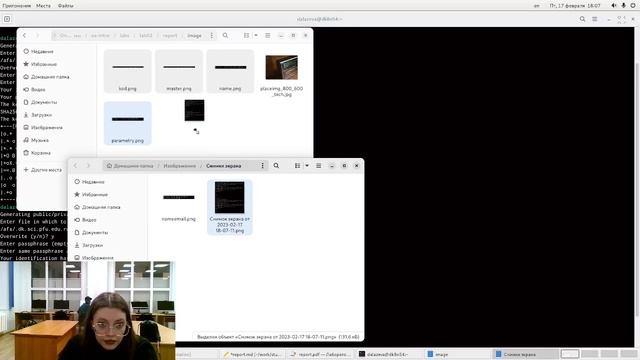Select the Снимок экрана 2023-02-17 png file
Screen dimensions: 640x360
pyautogui.click(x=230, y=207)
